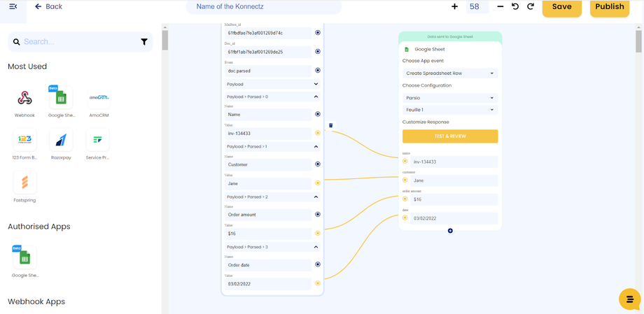Select the Fastspring app icon
This screenshot has width=644, height=314.
[x=24, y=183]
